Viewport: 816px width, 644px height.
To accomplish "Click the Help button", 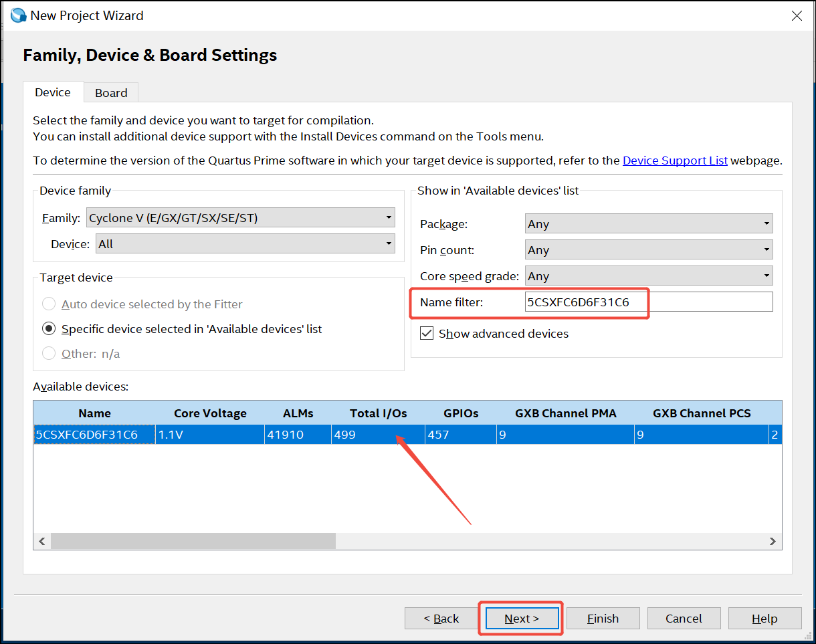I will (764, 619).
